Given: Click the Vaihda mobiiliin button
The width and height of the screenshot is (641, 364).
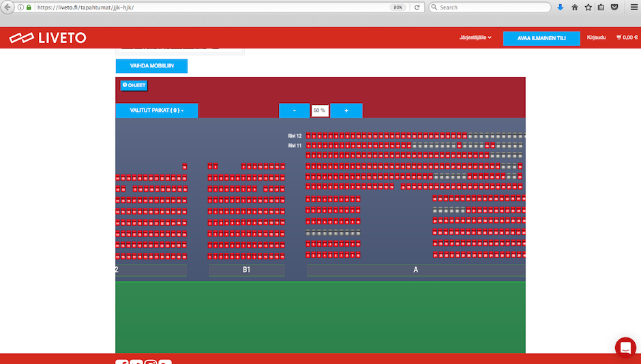Looking at the screenshot, I should coord(151,66).
